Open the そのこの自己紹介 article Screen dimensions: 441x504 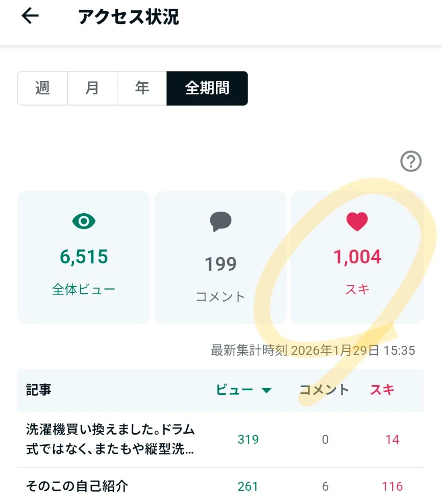tap(220, 486)
